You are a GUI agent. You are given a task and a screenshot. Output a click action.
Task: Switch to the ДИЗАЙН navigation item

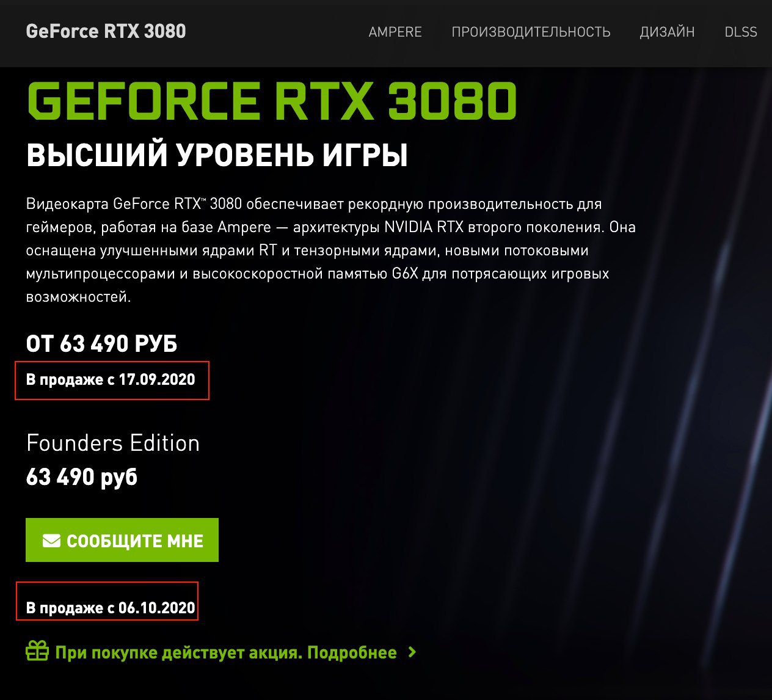[x=667, y=32]
